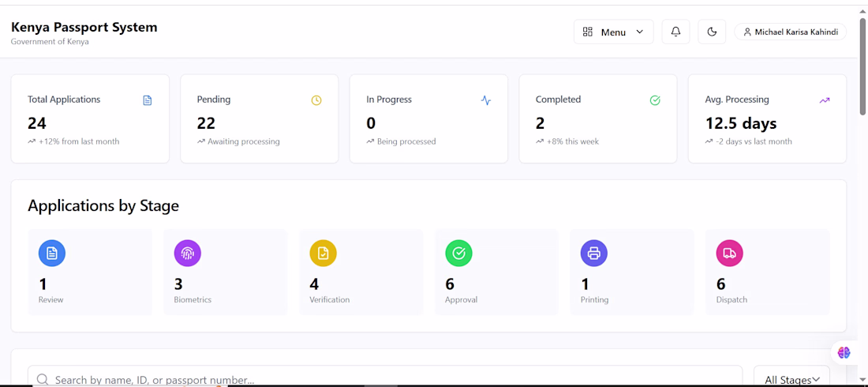Click the Avg. Processing label
The image size is (868, 387).
[737, 100]
